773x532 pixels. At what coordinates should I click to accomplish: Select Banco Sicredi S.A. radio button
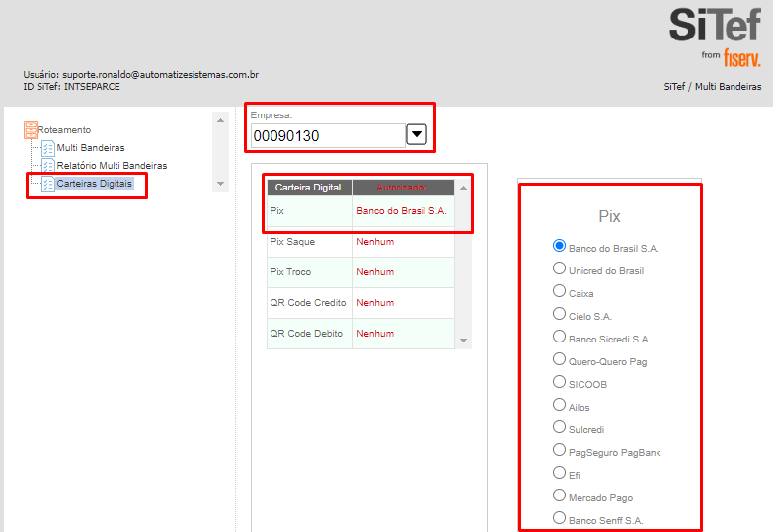click(x=559, y=337)
